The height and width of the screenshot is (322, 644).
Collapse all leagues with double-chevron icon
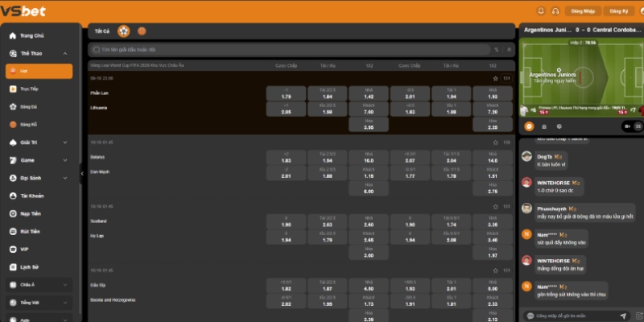coord(507,49)
